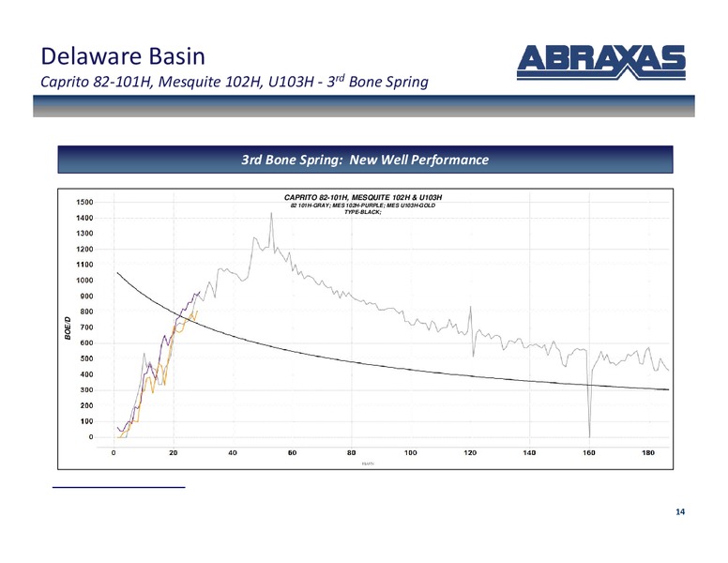Click the gray curve's peak near 1400 BOE/D
The height and width of the screenshot is (563, 728).
[271, 214]
